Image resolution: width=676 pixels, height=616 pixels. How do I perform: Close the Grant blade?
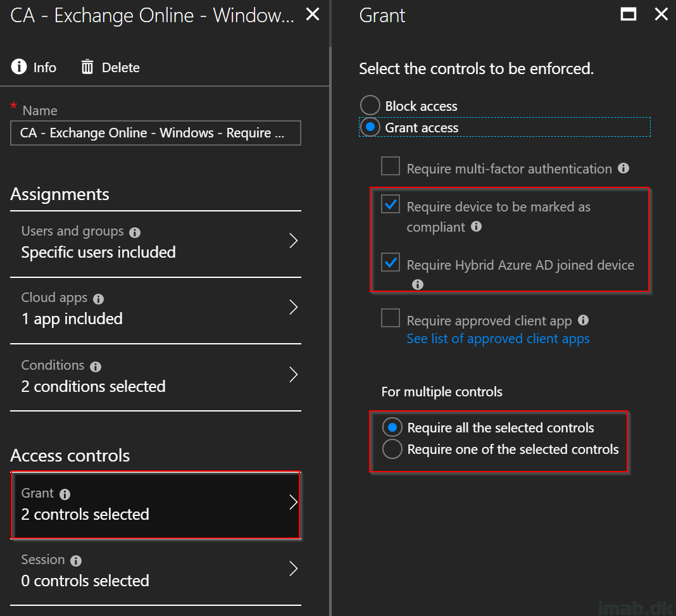click(x=661, y=14)
